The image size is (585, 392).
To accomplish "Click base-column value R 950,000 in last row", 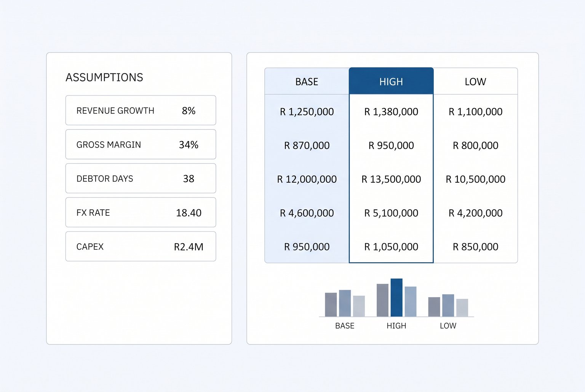I will click(307, 247).
